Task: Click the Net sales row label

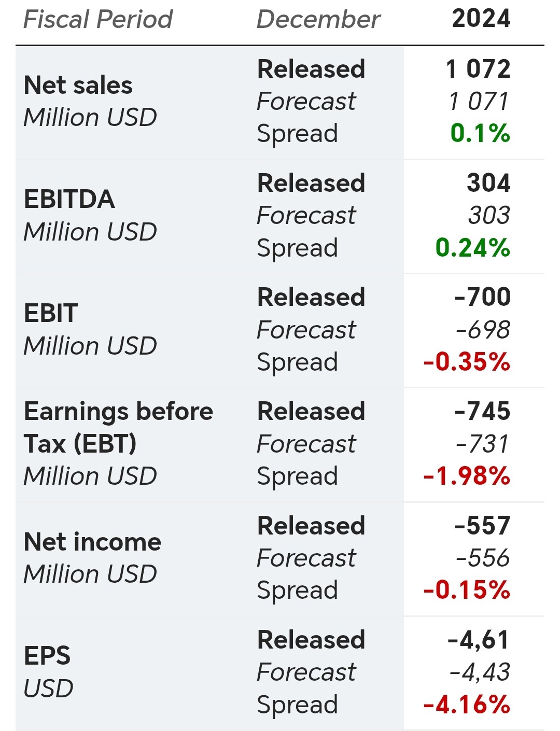Action: coord(78,85)
